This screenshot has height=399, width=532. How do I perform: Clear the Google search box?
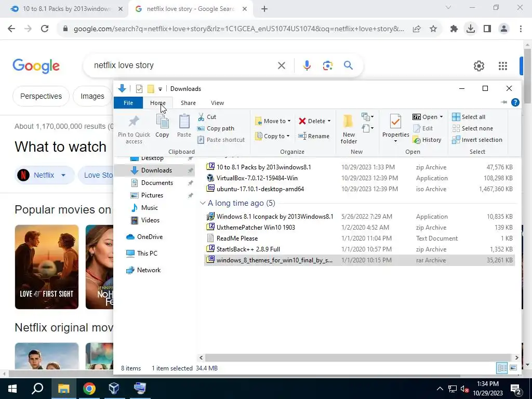point(282,65)
